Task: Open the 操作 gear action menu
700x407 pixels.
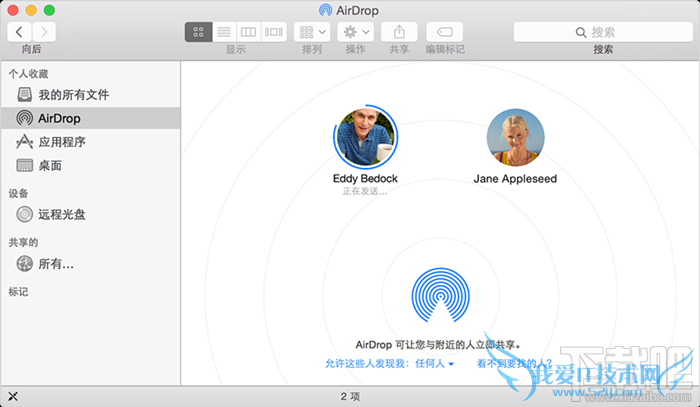Action: [x=355, y=32]
